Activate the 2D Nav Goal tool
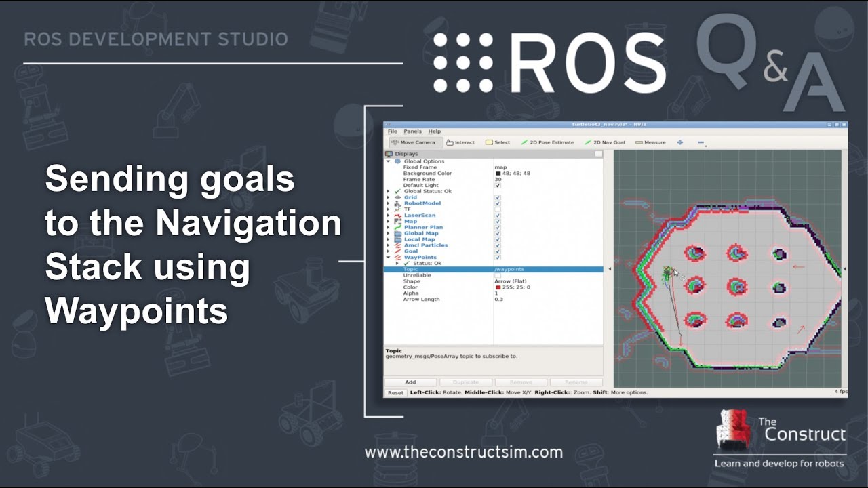The width and height of the screenshot is (868, 488). [x=605, y=142]
